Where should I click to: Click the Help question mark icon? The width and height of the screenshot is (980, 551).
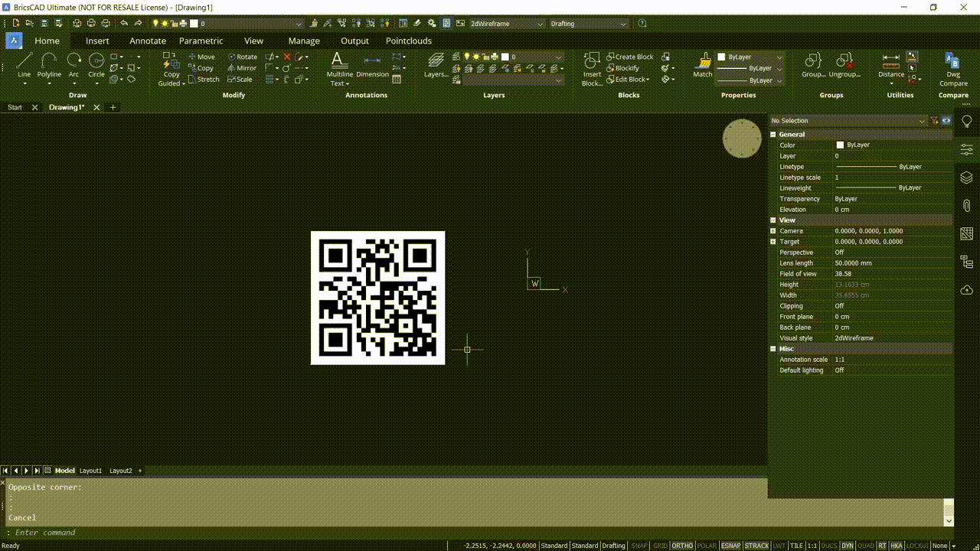[642, 24]
